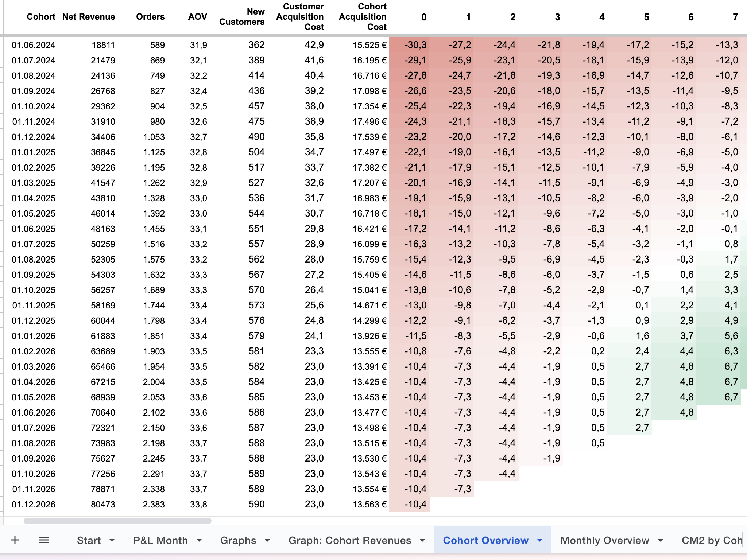Viewport: 747px width, 560px height.
Task: Open the CM2 by Cohort tab
Action: [711, 540]
